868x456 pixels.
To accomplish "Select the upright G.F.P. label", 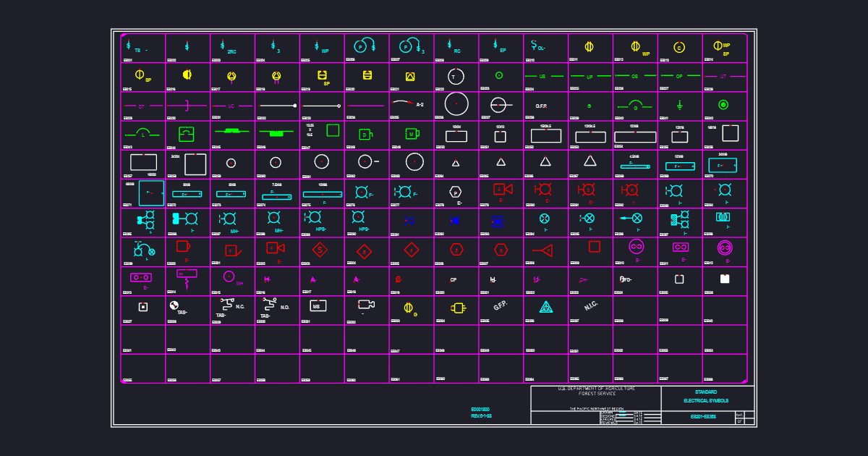I will pyautogui.click(x=541, y=106).
